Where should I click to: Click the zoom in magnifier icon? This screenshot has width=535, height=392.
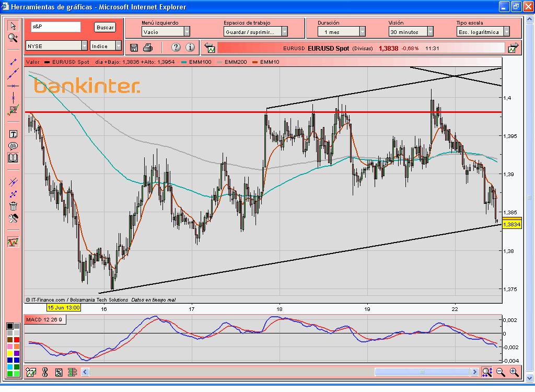coord(514,372)
